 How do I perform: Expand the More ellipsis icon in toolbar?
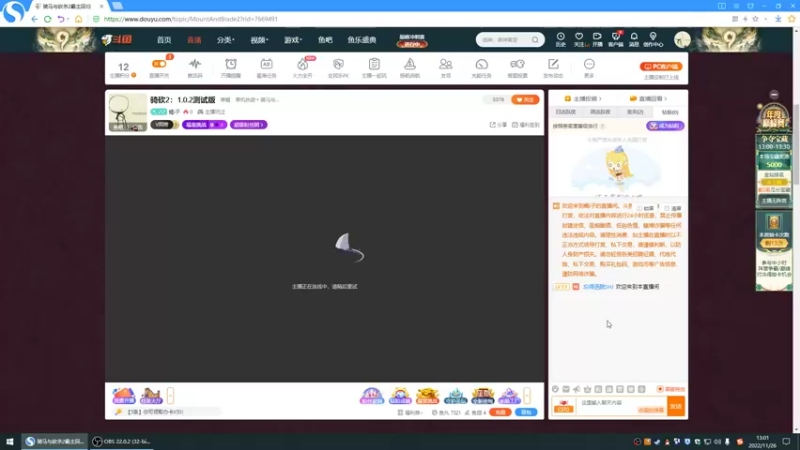click(589, 64)
